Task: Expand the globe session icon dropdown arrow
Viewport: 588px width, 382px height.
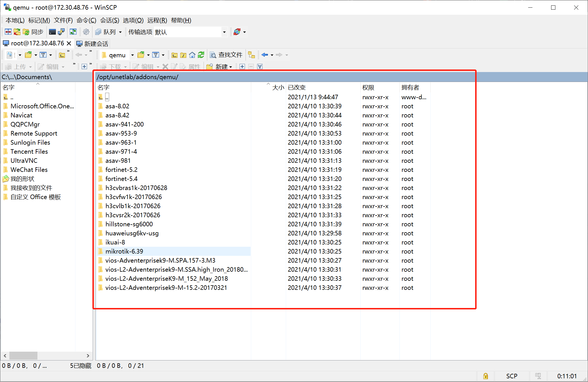Action: [244, 32]
